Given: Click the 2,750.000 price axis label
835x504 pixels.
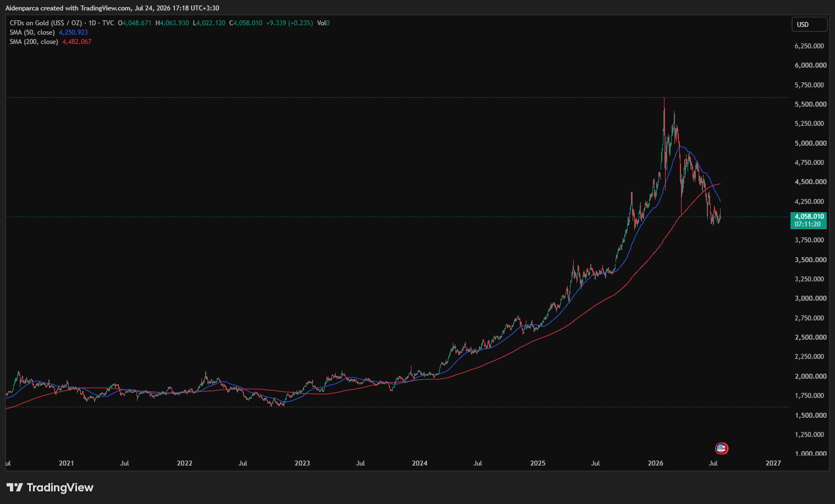Looking at the screenshot, I should (810, 318).
